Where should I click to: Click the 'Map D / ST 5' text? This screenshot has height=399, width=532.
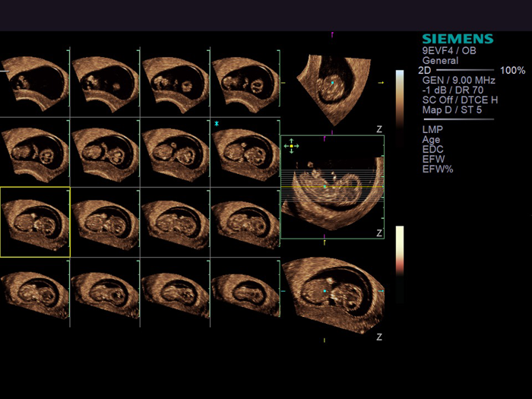(x=452, y=109)
